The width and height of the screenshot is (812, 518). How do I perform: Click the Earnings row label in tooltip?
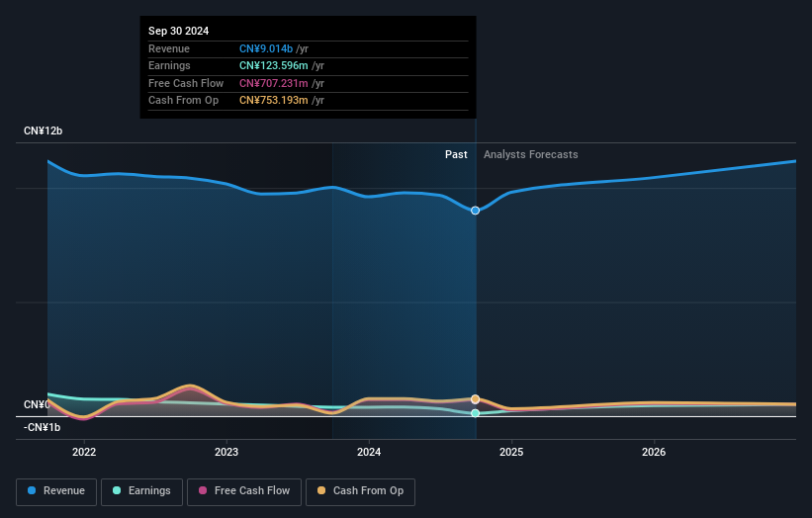[x=169, y=65]
